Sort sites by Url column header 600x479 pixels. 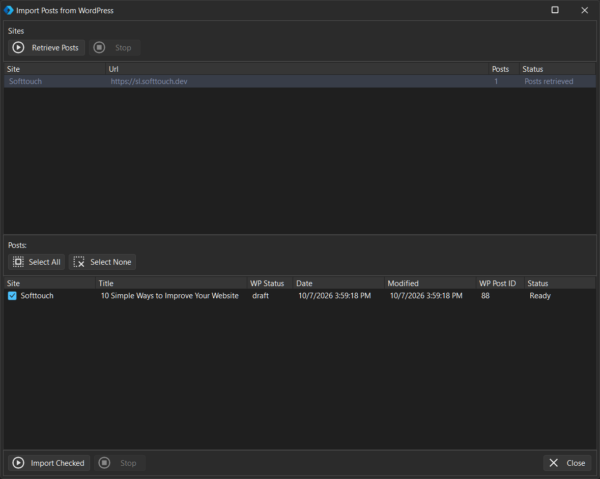pyautogui.click(x=297, y=69)
